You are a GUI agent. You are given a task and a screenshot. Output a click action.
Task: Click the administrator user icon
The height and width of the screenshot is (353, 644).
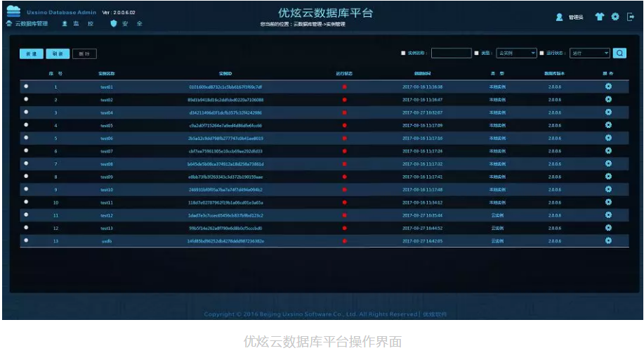pos(560,17)
